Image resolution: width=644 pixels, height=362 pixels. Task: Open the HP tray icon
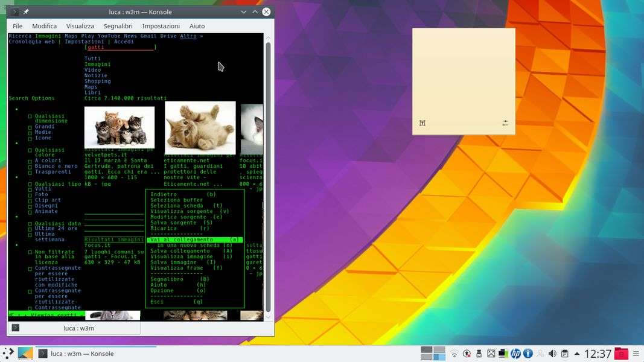click(x=515, y=354)
